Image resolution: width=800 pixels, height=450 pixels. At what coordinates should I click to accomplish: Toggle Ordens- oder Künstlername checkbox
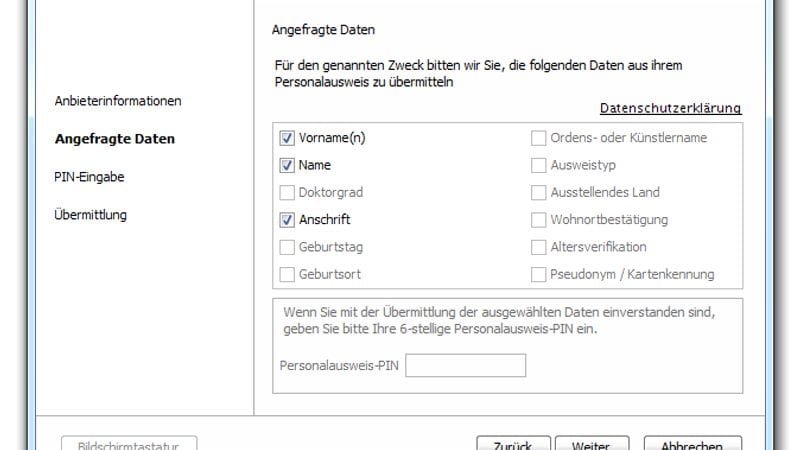click(539, 138)
